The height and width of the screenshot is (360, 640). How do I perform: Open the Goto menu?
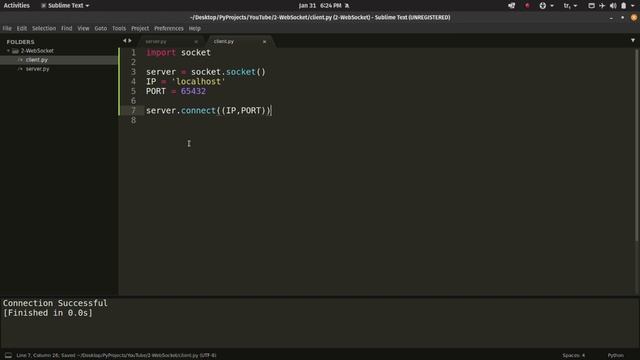click(x=100, y=29)
